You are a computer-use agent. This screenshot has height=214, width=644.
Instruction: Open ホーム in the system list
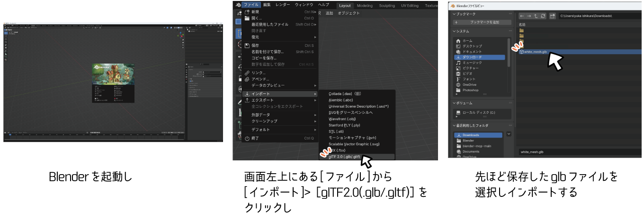tap(467, 41)
